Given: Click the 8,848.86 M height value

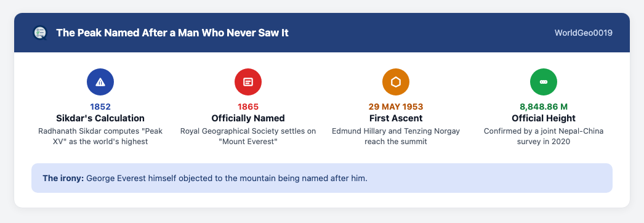Looking at the screenshot, I should click(544, 107).
